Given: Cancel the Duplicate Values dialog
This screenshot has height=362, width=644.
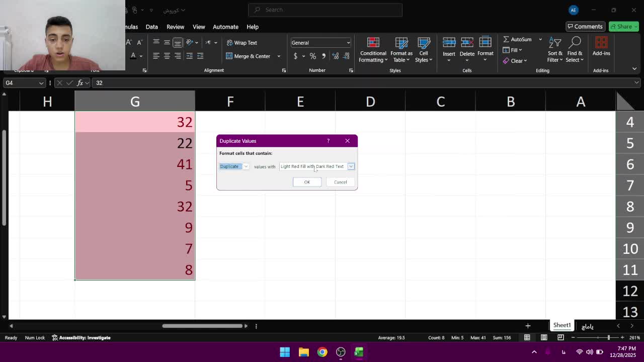Looking at the screenshot, I should (x=340, y=182).
